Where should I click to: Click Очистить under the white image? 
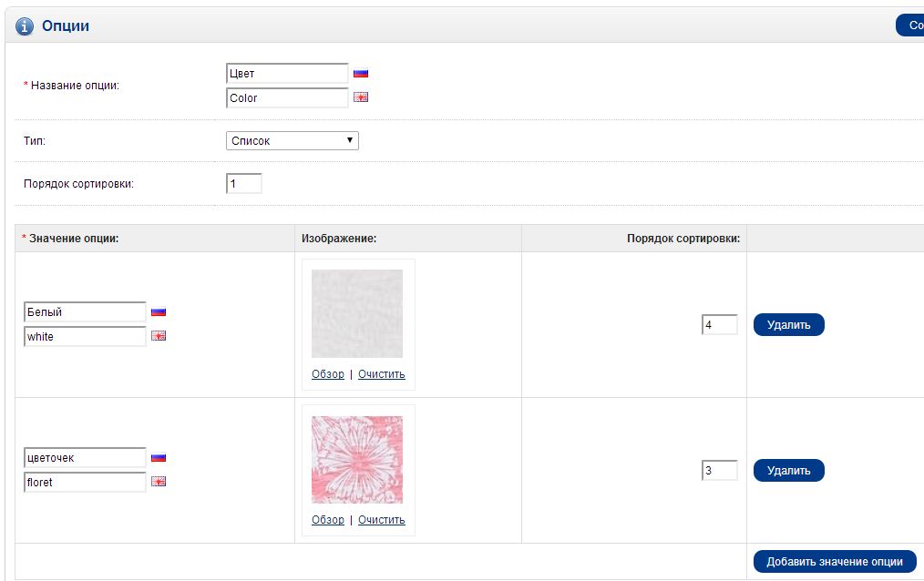381,374
